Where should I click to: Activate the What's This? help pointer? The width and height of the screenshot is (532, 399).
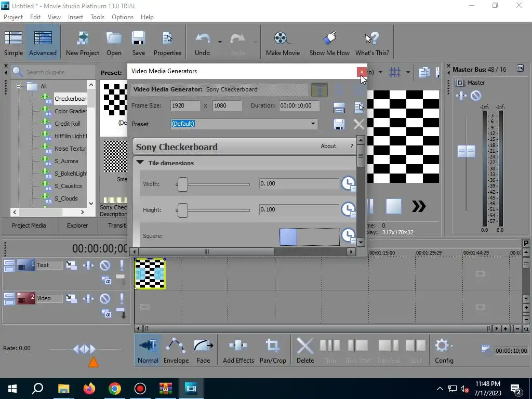pyautogui.click(x=372, y=43)
